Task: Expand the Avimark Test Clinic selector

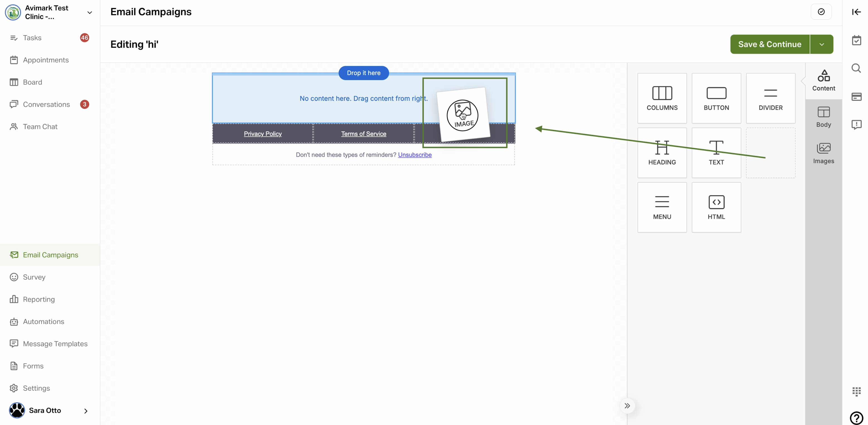Action: point(89,13)
